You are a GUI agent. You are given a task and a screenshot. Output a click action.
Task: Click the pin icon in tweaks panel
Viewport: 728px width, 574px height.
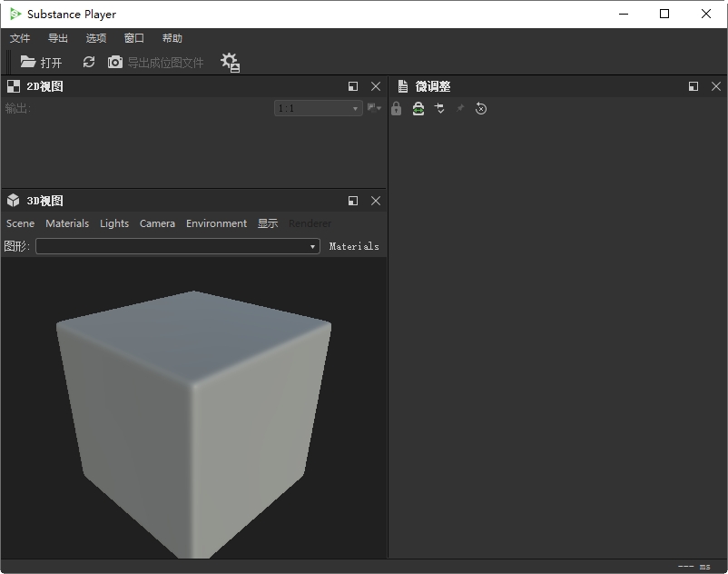pos(460,109)
